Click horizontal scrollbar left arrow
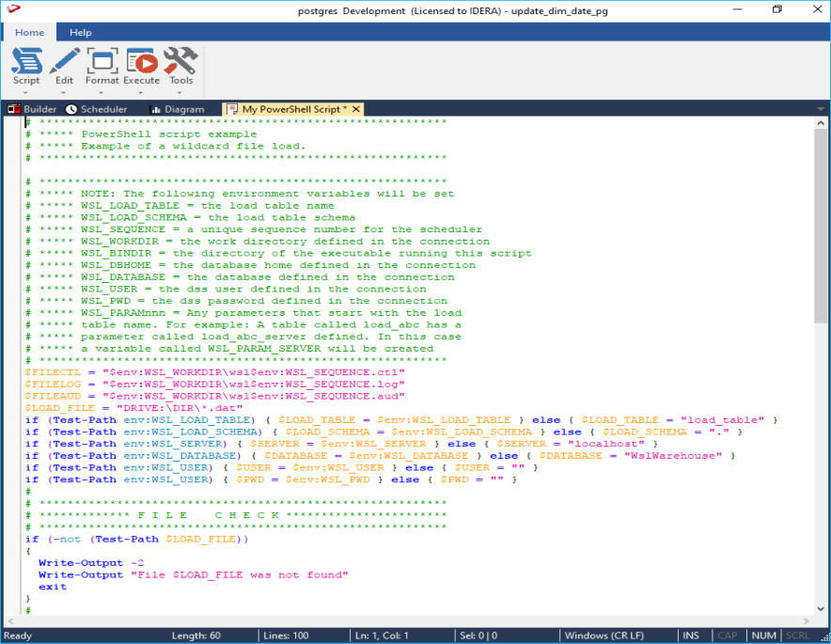 tap(10, 620)
